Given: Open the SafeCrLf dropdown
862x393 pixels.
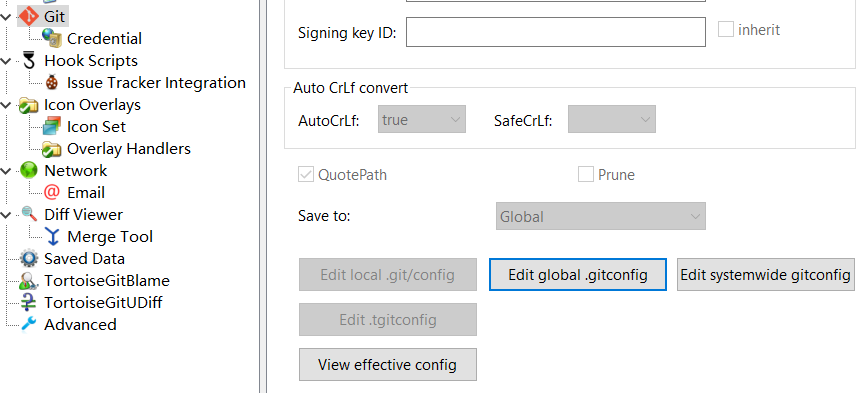Looking at the screenshot, I should click(x=612, y=119).
